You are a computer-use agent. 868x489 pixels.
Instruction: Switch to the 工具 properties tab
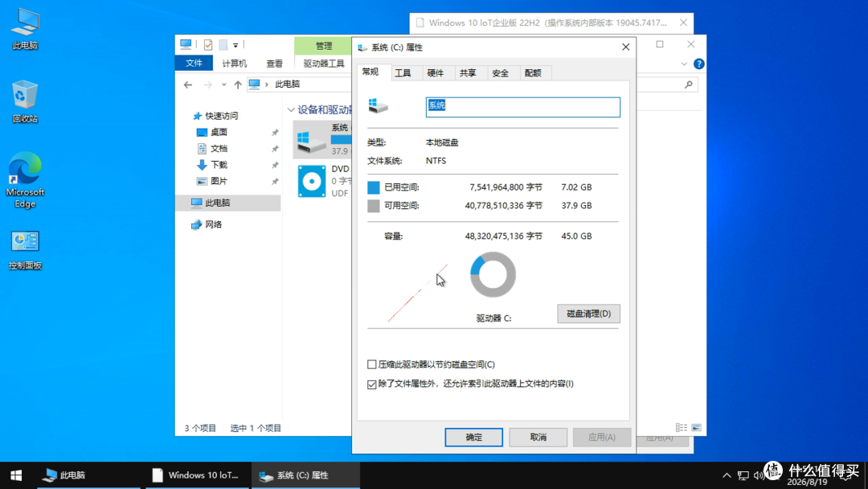pyautogui.click(x=403, y=73)
